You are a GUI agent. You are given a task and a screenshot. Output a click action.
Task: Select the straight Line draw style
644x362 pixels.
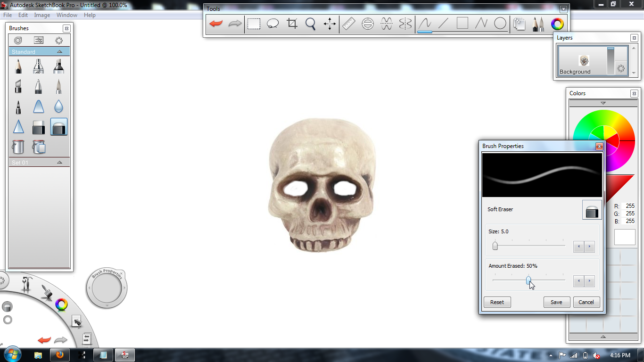444,24
